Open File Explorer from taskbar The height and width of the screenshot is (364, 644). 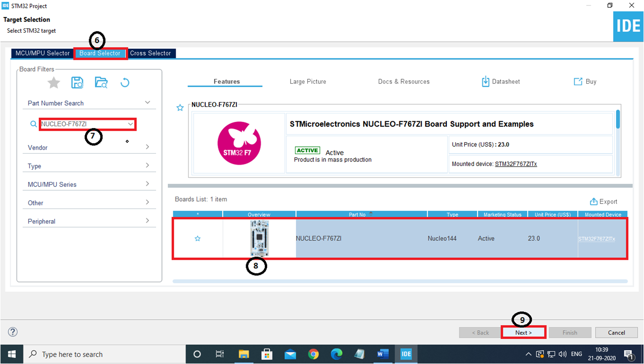(x=244, y=354)
